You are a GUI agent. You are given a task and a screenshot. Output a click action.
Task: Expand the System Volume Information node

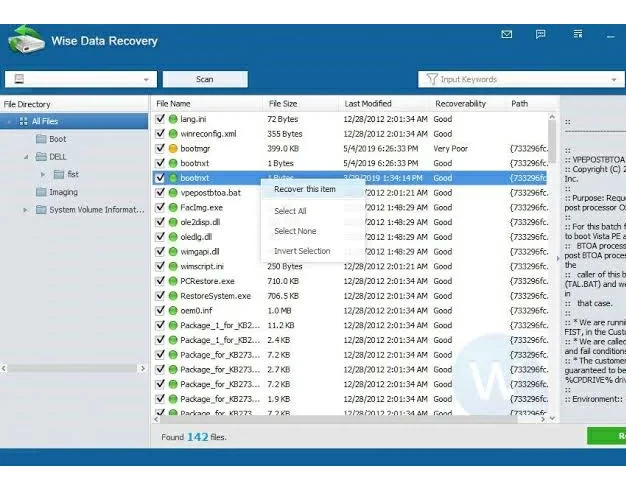[x=25, y=210]
